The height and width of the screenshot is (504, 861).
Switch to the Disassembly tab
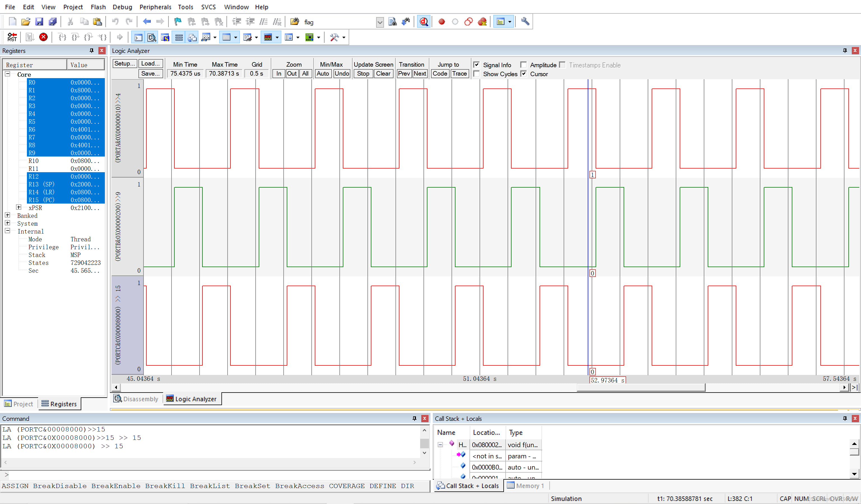click(x=137, y=399)
